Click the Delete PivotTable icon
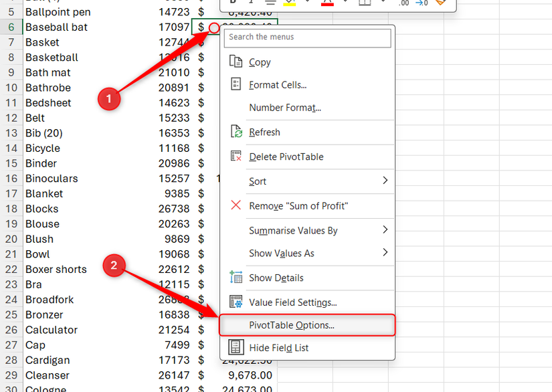The image size is (552, 392). coord(236,156)
